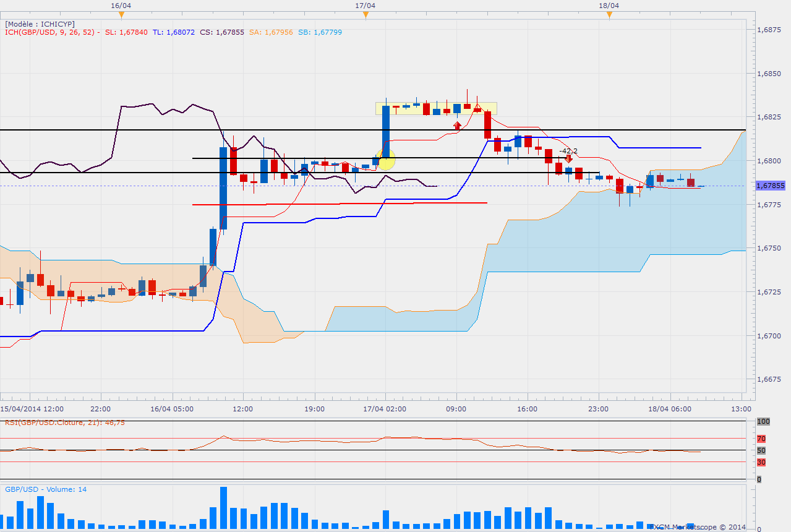Click the SA: 1,67956 value
791x532 pixels.
[272, 32]
